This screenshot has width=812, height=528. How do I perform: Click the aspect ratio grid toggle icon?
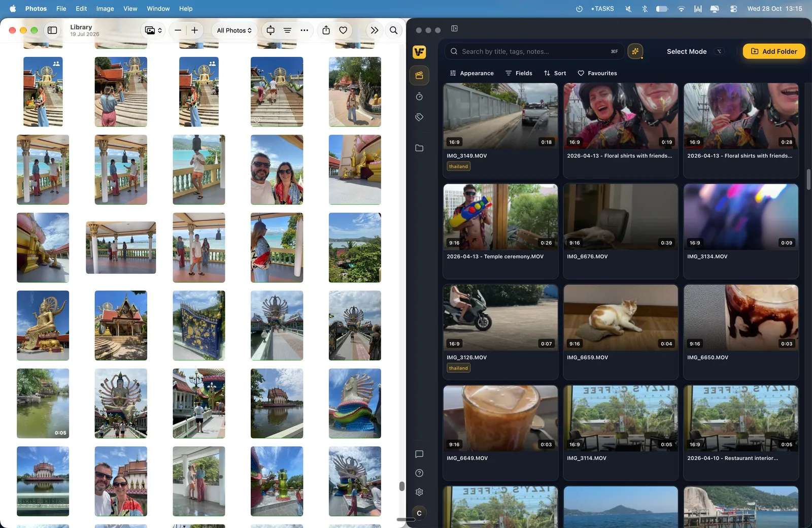270,30
